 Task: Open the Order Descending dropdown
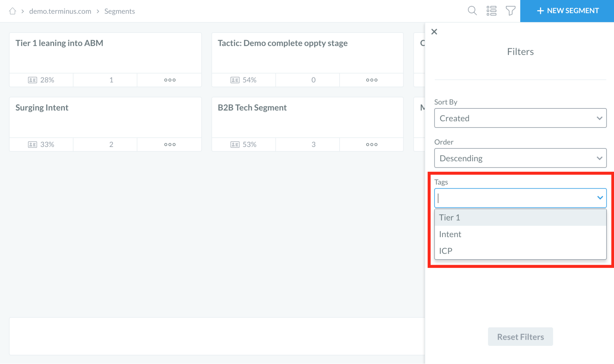coord(520,158)
